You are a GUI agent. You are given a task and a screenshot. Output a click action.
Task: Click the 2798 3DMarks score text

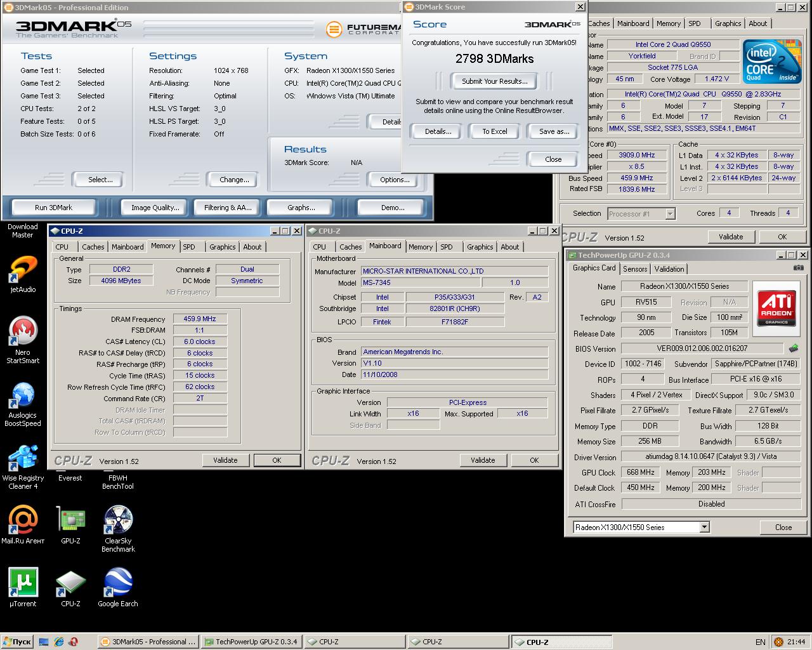[x=494, y=58]
